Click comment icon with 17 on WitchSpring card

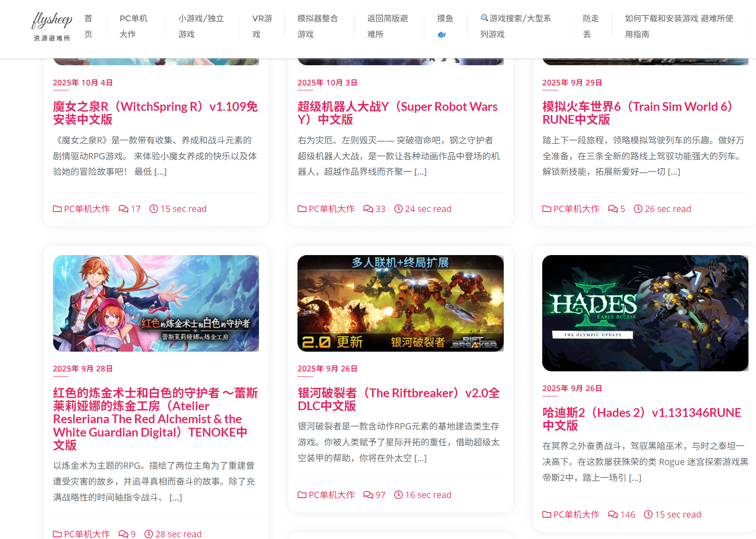point(123,209)
